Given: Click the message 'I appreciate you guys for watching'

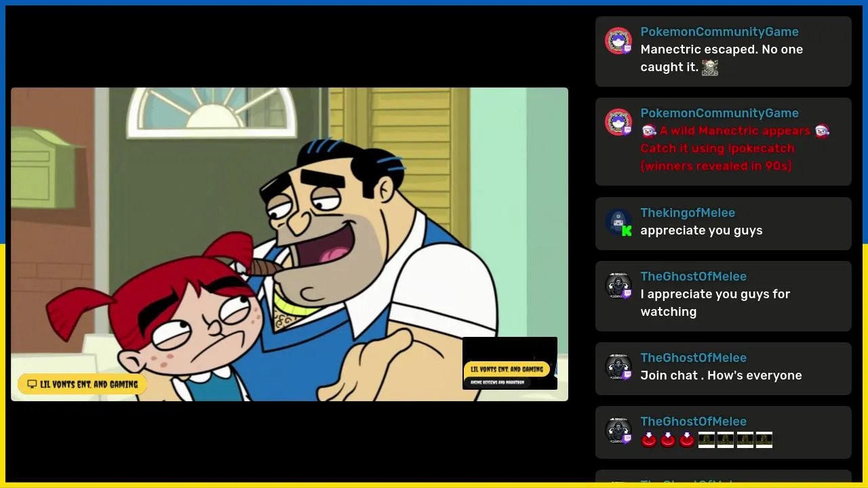Looking at the screenshot, I should click(715, 303).
